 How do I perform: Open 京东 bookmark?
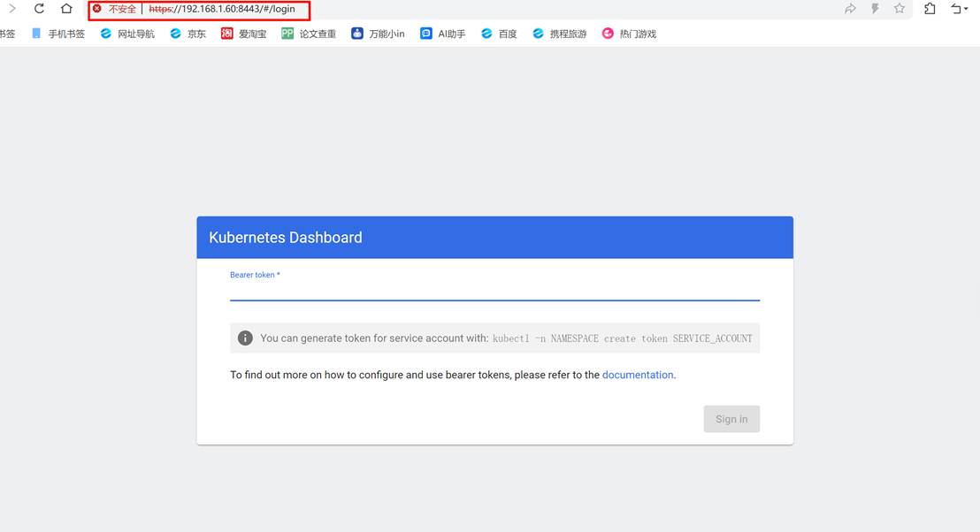click(x=188, y=34)
